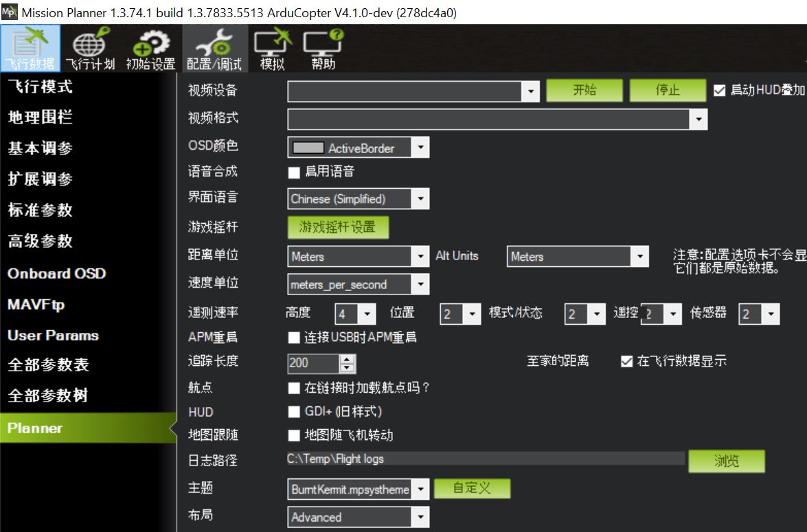Open the 传感器 telemetry rate dropdown
This screenshot has width=807, height=532.
771,313
